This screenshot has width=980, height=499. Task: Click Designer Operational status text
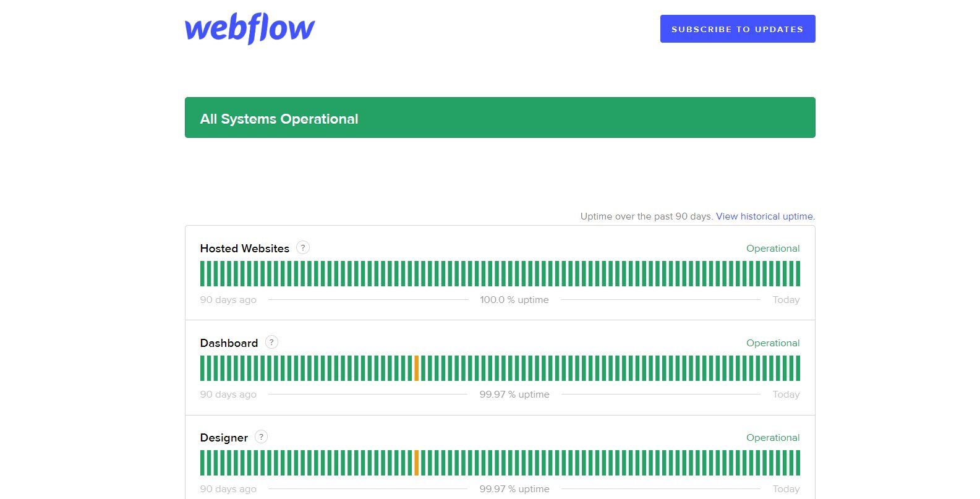point(773,438)
